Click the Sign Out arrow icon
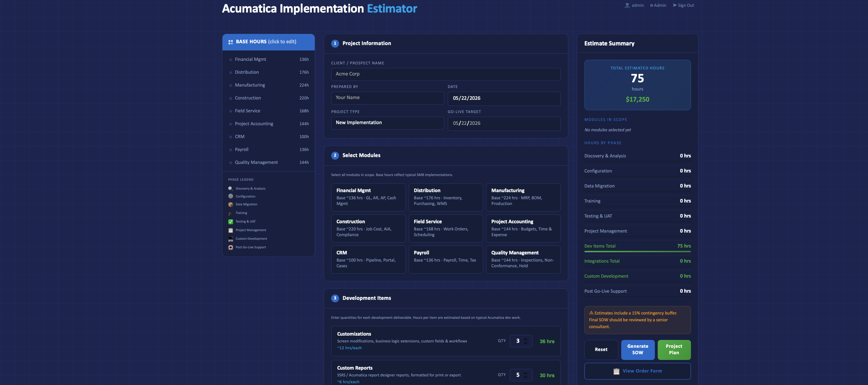The height and width of the screenshot is (385, 868). (x=675, y=5)
